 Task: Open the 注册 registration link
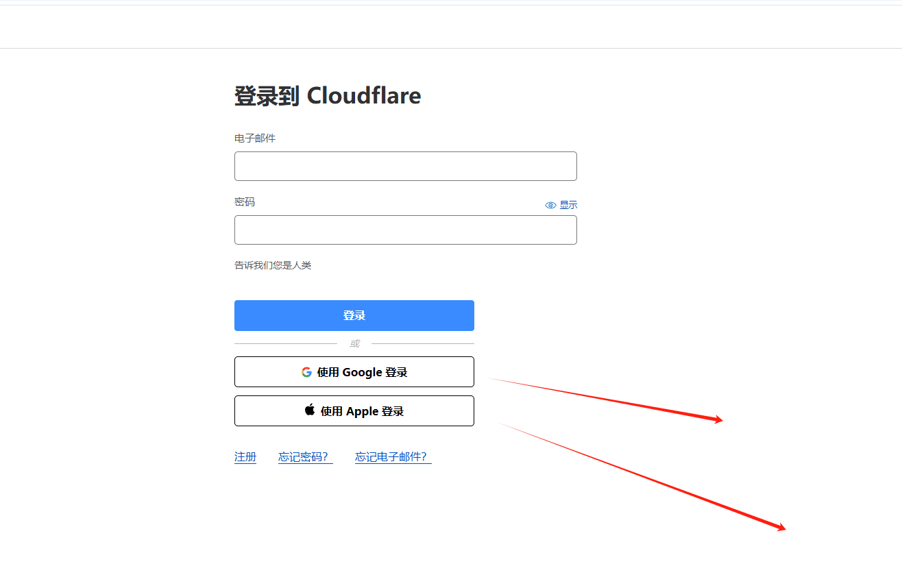(x=245, y=456)
